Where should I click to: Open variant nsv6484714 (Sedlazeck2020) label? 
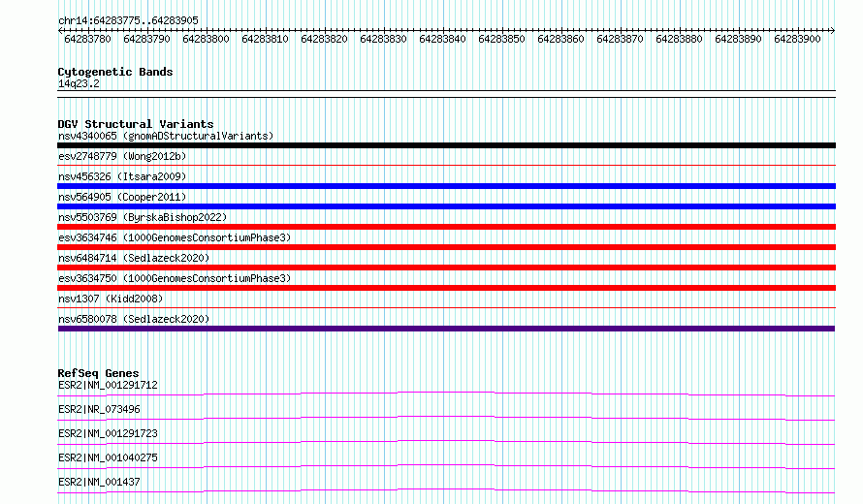[134, 258]
